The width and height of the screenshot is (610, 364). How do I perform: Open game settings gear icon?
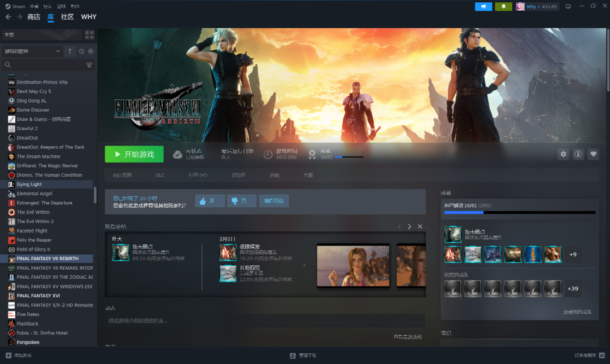coord(563,155)
